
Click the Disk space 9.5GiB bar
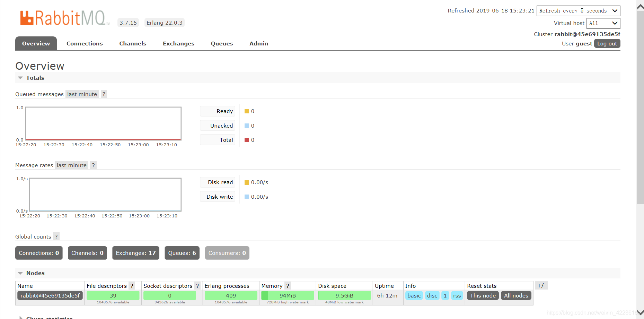coord(344,295)
